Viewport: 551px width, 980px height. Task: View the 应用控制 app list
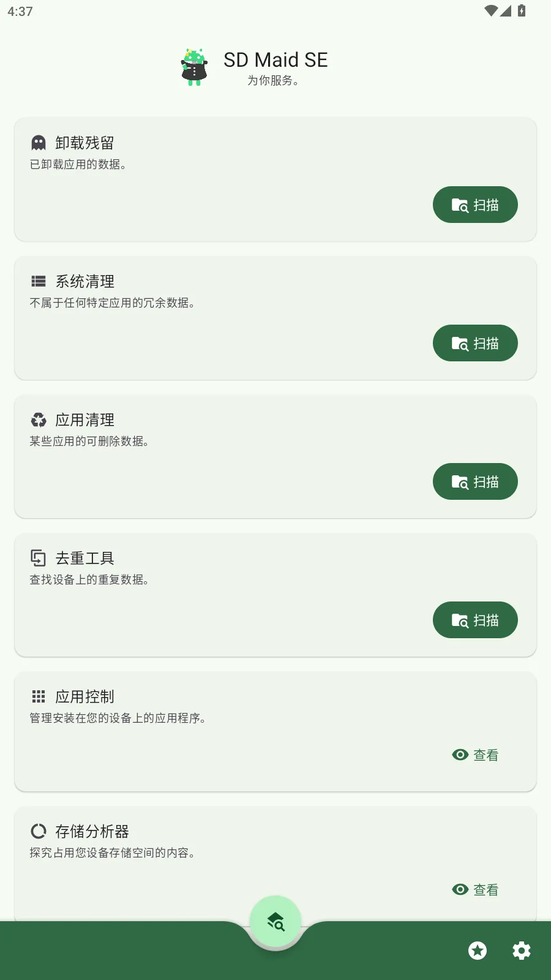[x=475, y=755]
